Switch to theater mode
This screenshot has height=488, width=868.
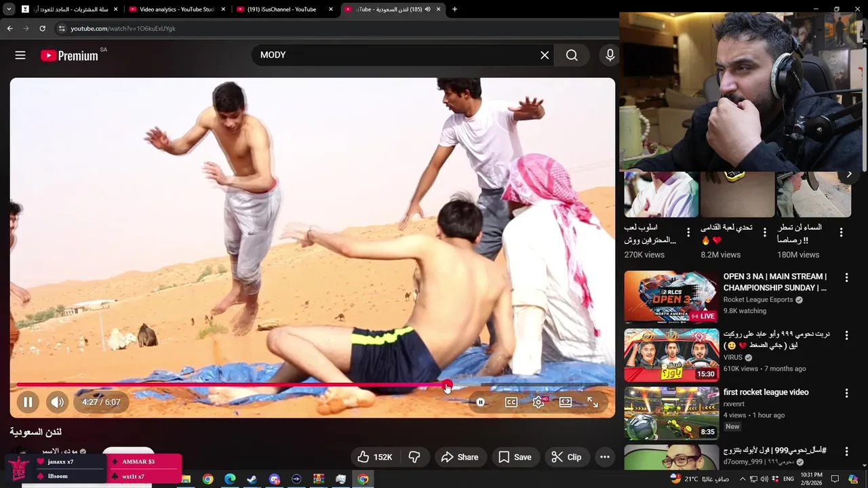tap(566, 402)
